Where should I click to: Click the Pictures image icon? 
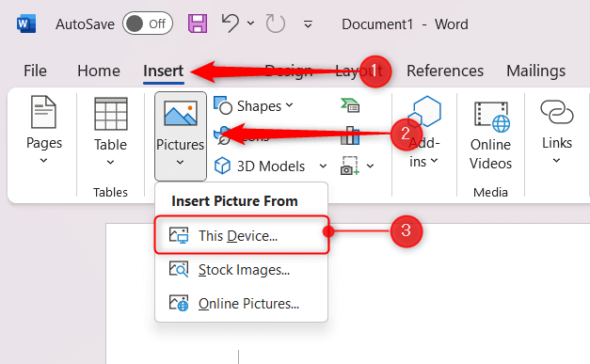pos(181,113)
